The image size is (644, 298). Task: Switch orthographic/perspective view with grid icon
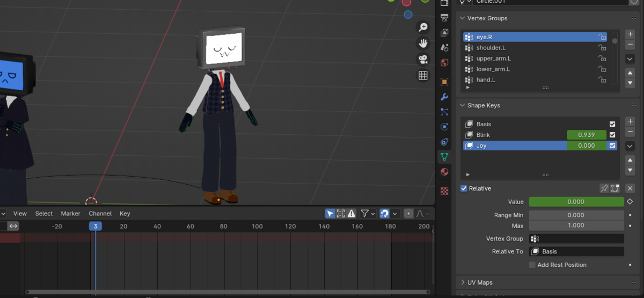pos(423,76)
